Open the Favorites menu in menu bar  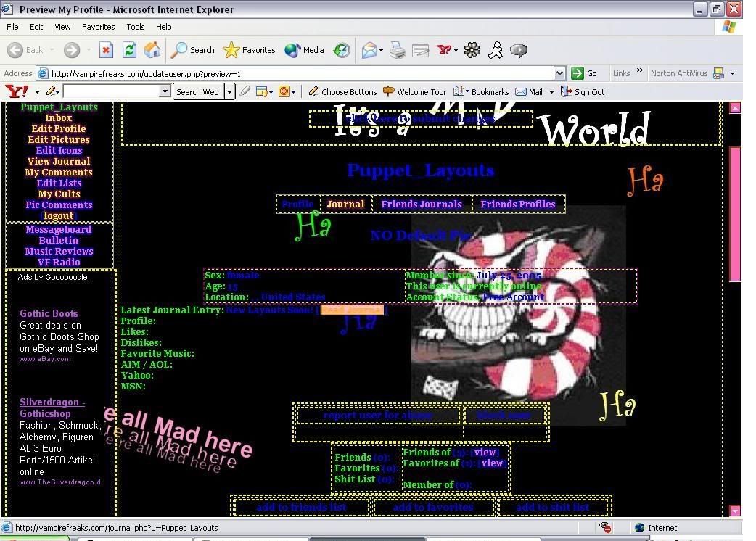pyautogui.click(x=99, y=27)
